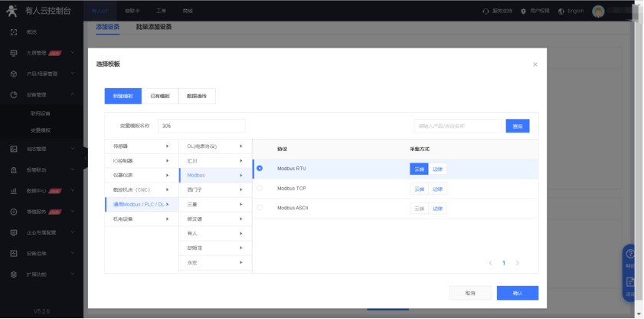Click the blue 确认 button
This screenshot has height=319, width=644.
pos(517,293)
